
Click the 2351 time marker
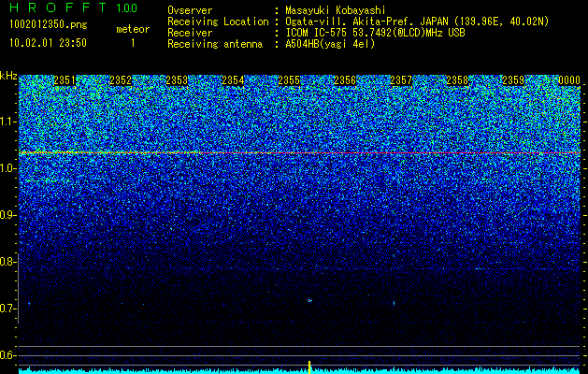(x=65, y=80)
